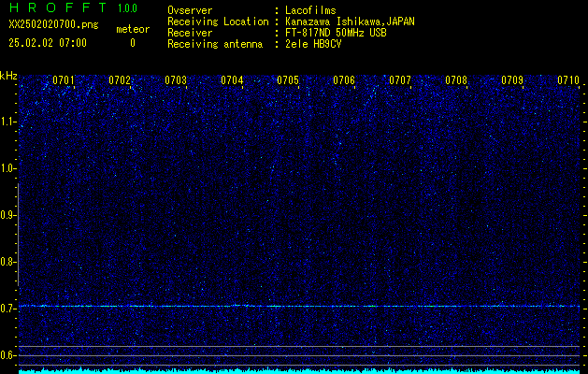Click the 0706 time marker
The image size is (588, 374).
(x=344, y=80)
